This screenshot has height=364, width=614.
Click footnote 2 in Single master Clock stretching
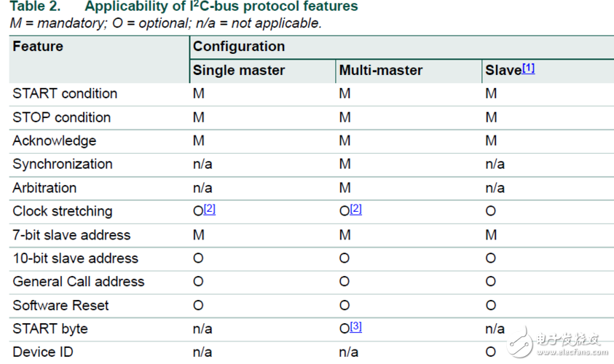tap(210, 209)
